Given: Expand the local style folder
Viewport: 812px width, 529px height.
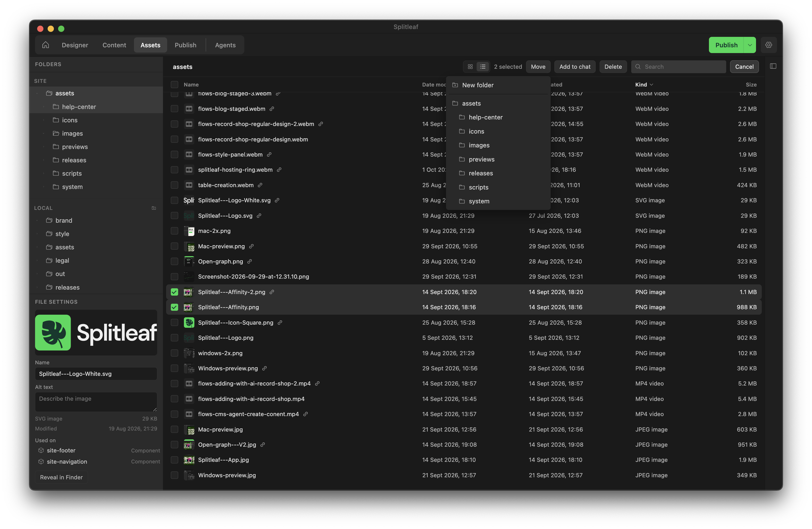Looking at the screenshot, I should point(37,234).
